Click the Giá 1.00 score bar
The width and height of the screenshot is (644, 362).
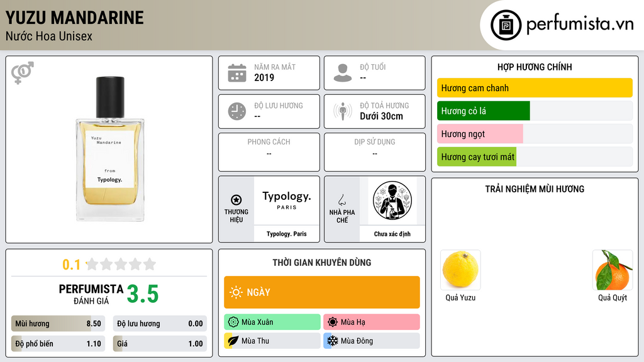click(160, 344)
